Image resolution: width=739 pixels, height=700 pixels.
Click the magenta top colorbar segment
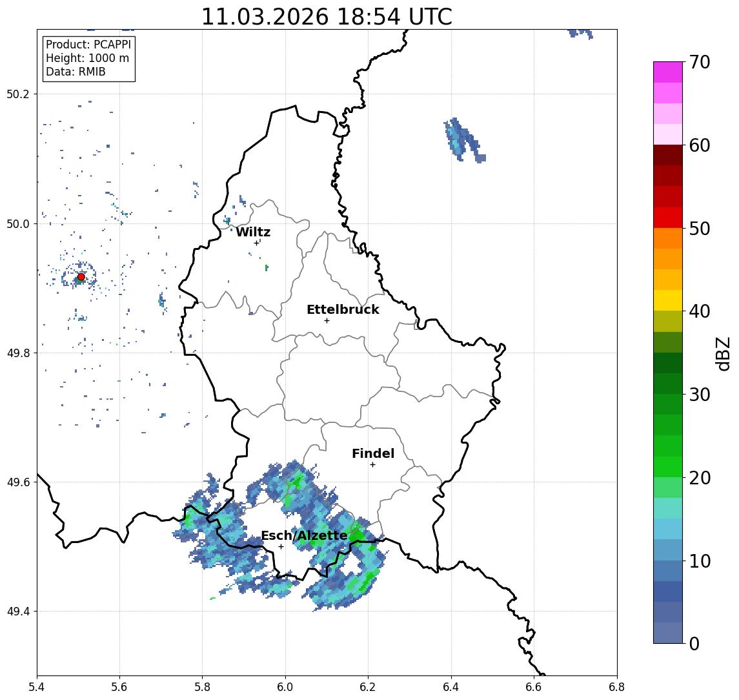668,72
